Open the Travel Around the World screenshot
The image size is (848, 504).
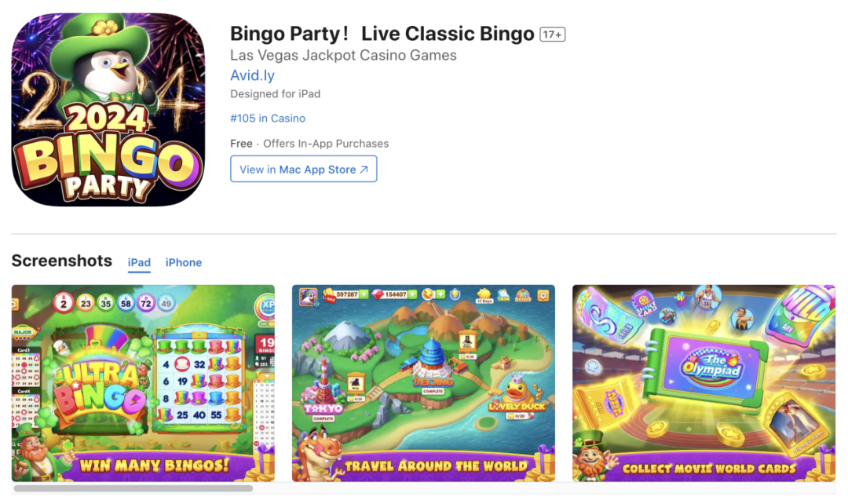pos(423,383)
